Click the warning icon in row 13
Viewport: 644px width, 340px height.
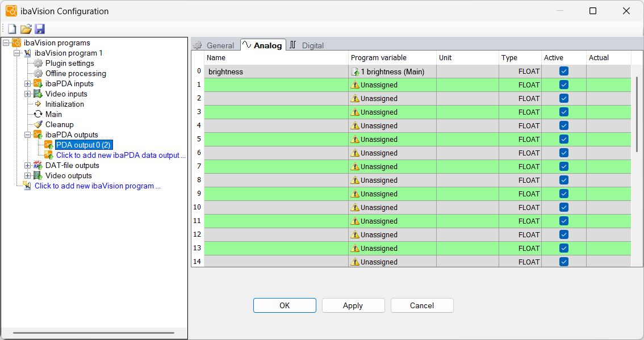(355, 249)
